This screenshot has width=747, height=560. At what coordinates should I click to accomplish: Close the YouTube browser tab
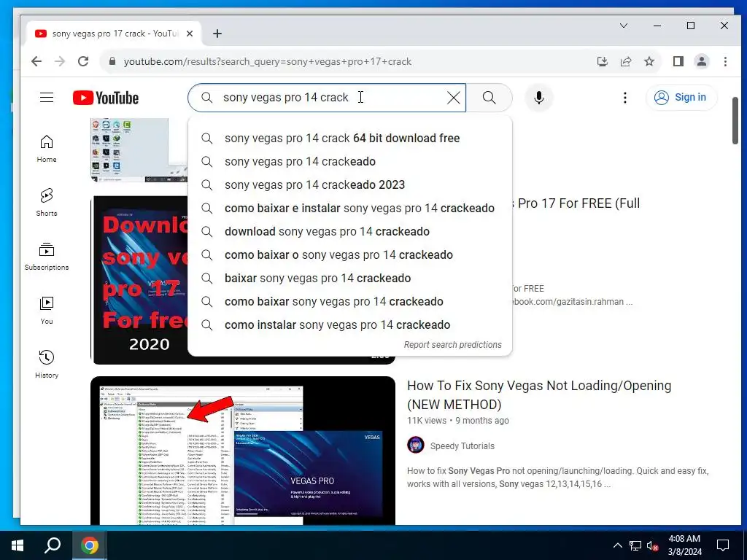[x=189, y=34]
